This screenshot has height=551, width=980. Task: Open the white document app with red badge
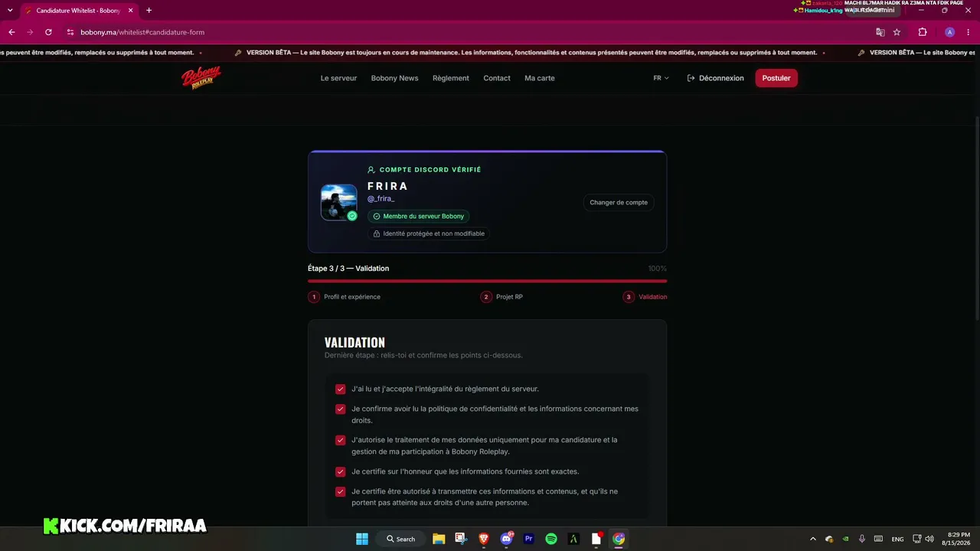(596, 539)
